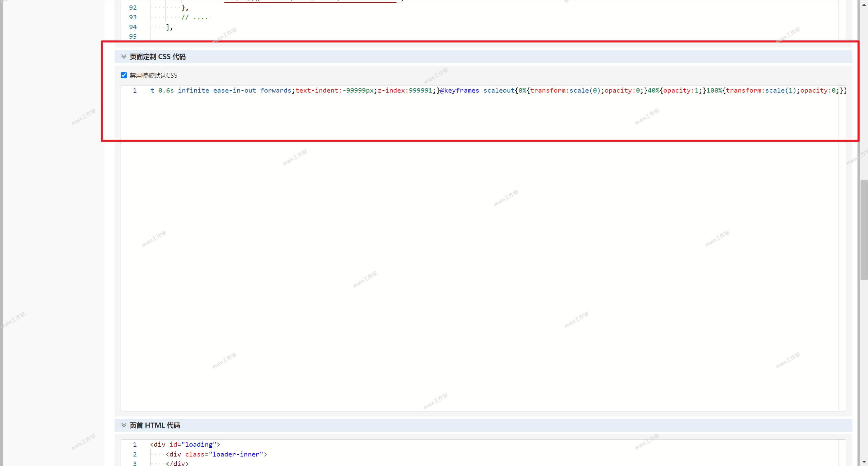Image resolution: width=868 pixels, height=466 pixels.
Task: Click into the CSS code editor line 1
Action: 498,91
